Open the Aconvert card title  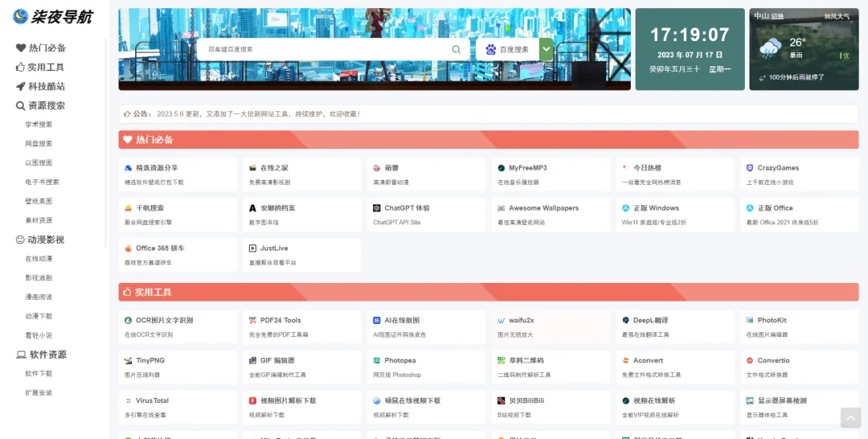(x=649, y=360)
